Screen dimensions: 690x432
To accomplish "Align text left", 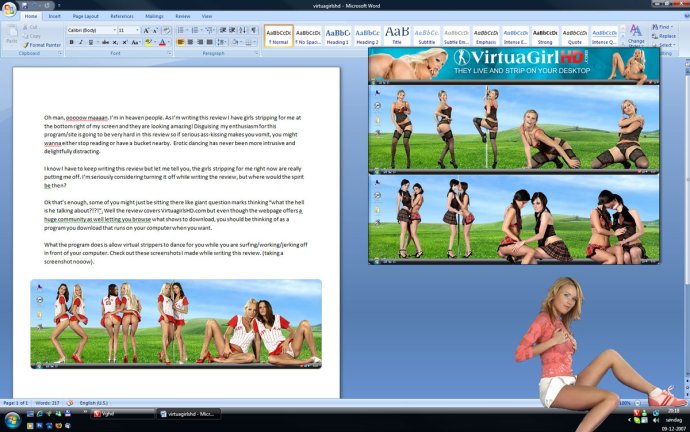I will [x=180, y=42].
